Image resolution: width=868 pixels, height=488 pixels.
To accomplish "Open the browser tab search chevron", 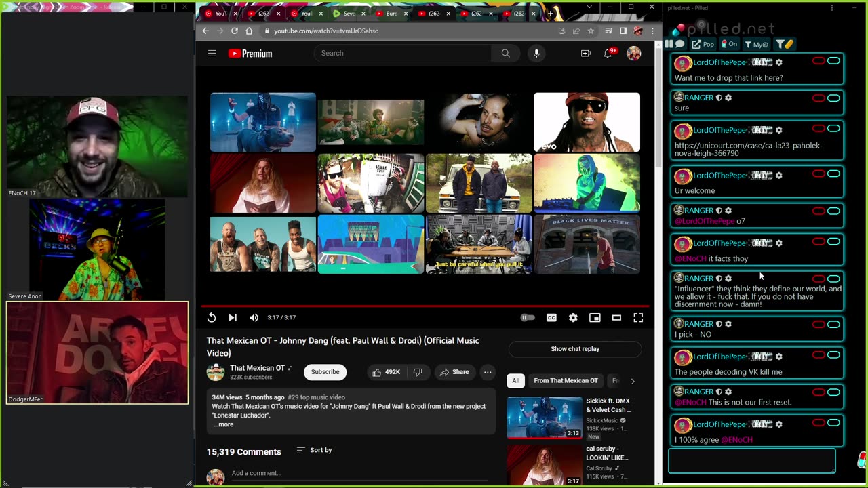I will 589,7.
